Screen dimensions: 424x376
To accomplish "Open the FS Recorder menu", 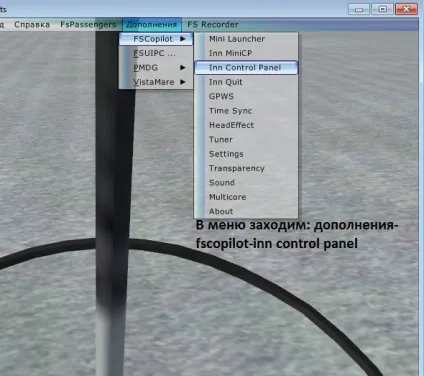I will [213, 25].
